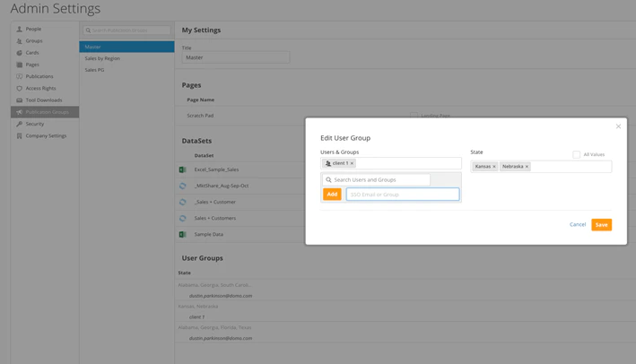Screen dimensions: 636x364
Task: Click the Sample Data dataset name
Action: tap(208, 234)
